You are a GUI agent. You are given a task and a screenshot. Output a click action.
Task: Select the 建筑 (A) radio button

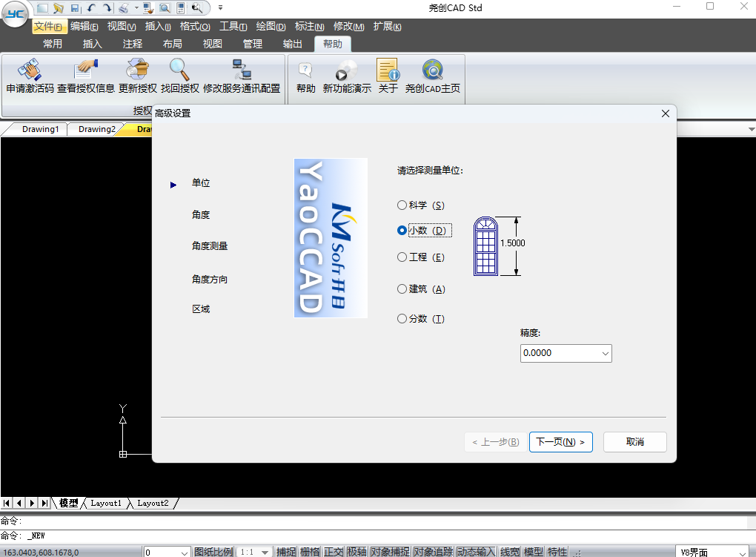tap(402, 289)
